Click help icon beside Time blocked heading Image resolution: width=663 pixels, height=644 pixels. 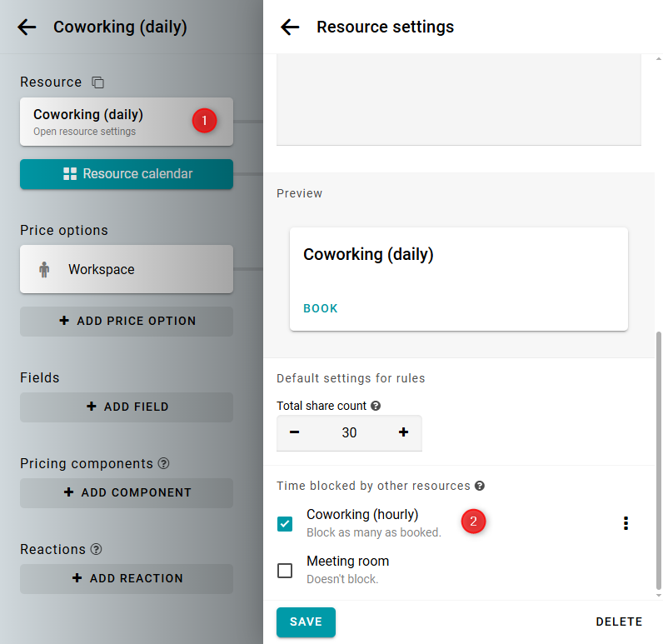(480, 486)
